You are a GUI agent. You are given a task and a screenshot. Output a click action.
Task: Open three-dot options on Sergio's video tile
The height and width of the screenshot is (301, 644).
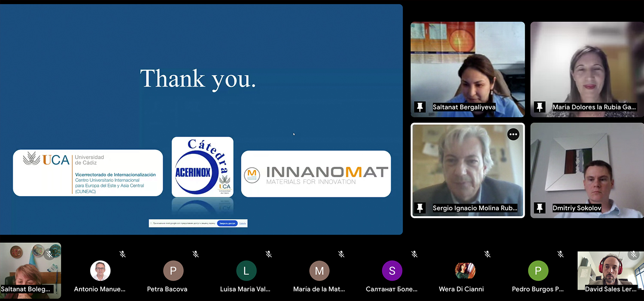click(x=513, y=135)
